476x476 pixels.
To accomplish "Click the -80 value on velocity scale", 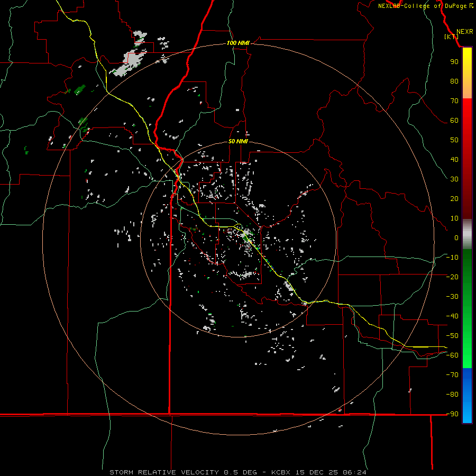I will pos(452,395).
